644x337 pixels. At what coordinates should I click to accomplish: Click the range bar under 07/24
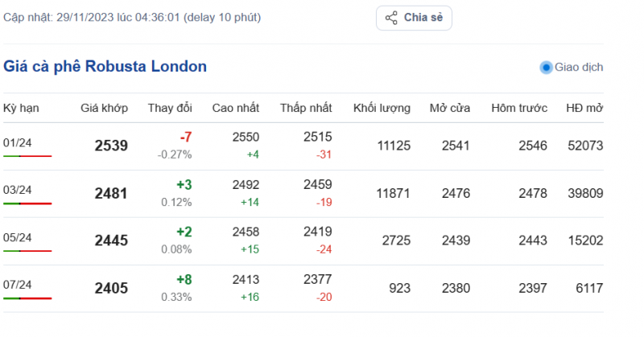click(27, 298)
